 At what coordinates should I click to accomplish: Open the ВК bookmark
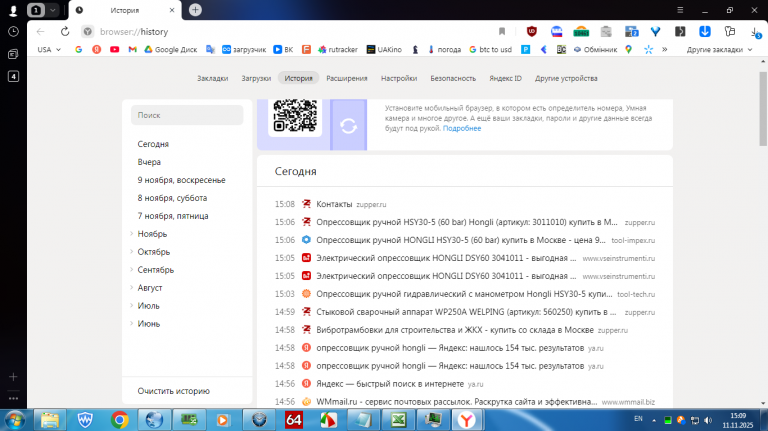(283, 49)
